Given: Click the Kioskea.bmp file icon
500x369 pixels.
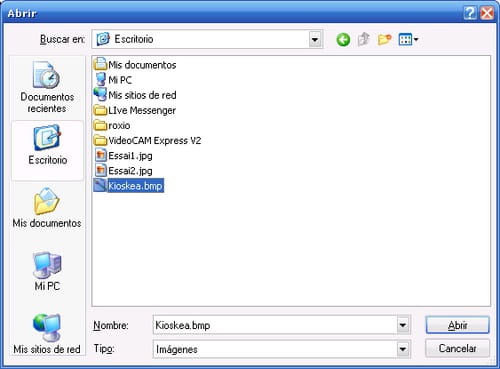Looking at the screenshot, I should [x=100, y=186].
